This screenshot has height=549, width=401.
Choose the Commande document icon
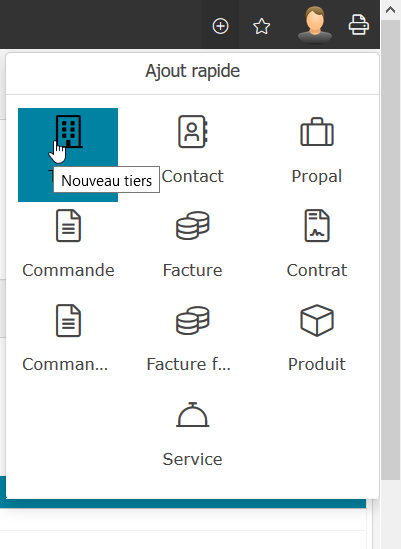pyautogui.click(x=68, y=225)
